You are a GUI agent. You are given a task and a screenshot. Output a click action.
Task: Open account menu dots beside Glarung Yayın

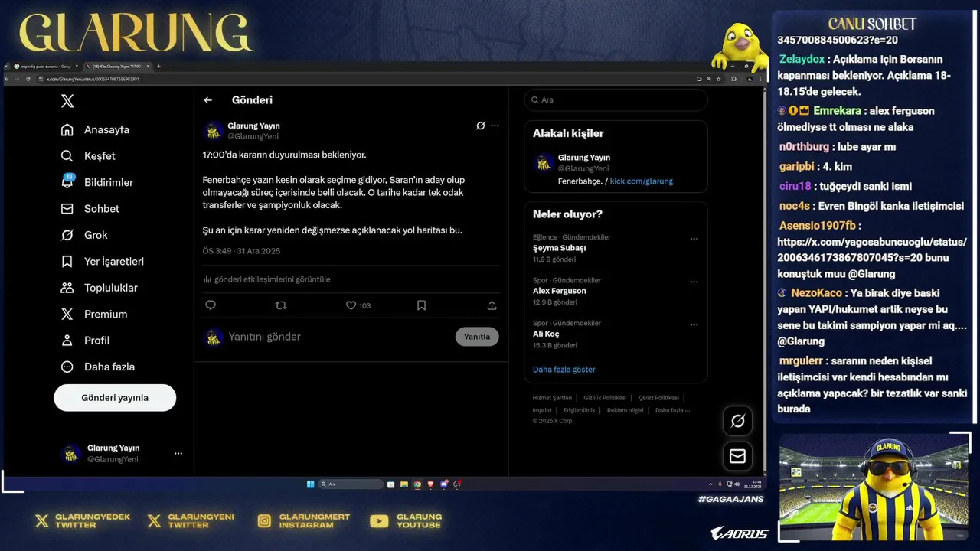click(178, 453)
